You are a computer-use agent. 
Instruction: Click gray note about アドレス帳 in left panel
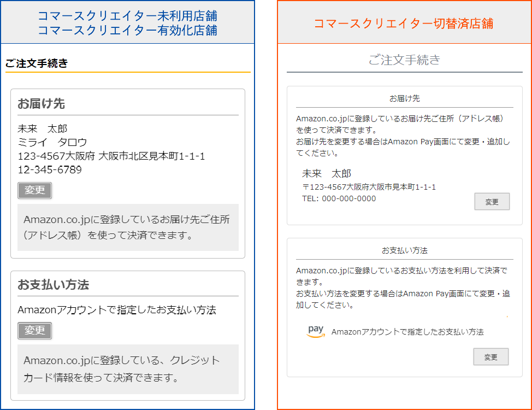128,227
